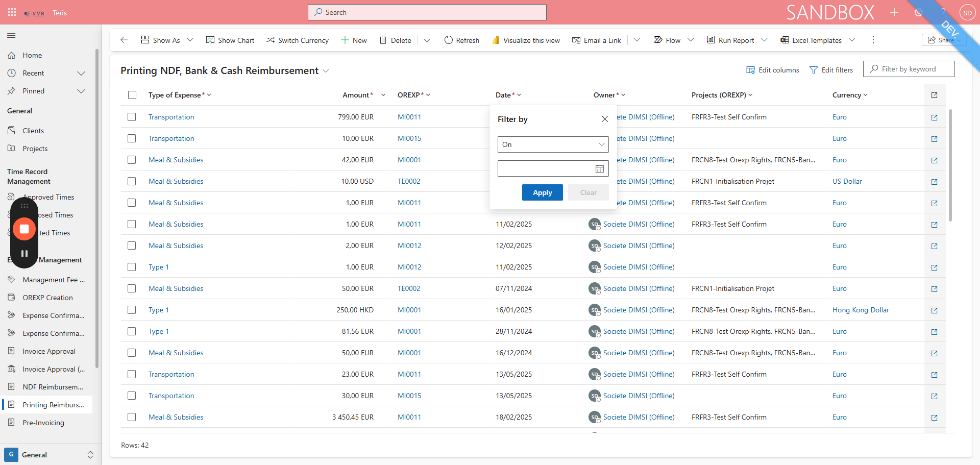Open the US Dollar currency link
980x465 pixels.
(847, 181)
